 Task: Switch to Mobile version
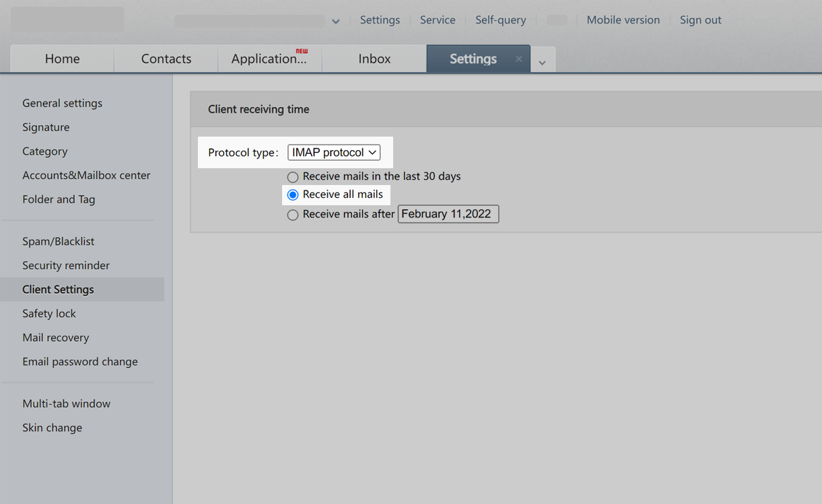623,20
